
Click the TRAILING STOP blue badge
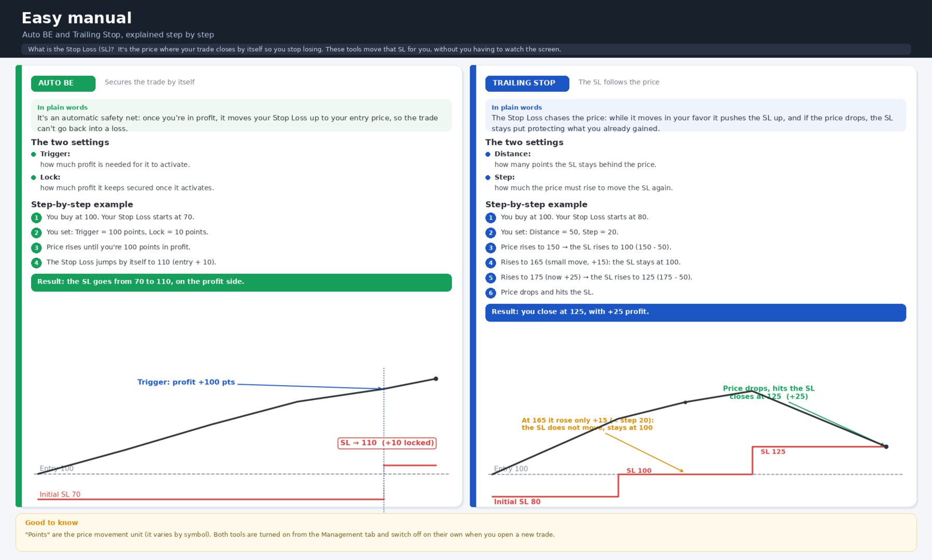click(527, 83)
